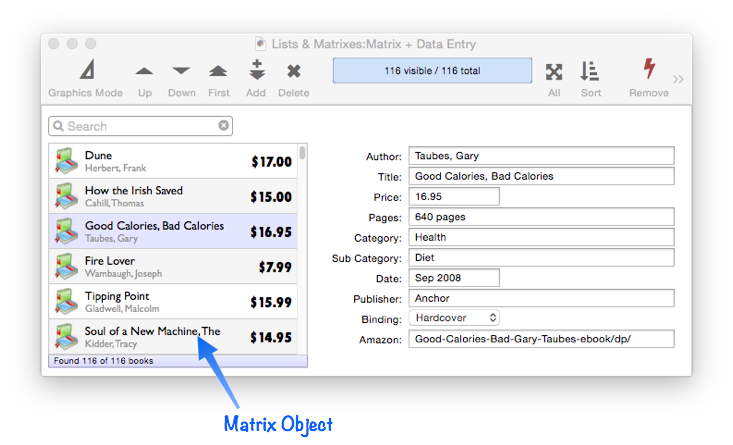
Task: Click the Fire Lover book icon
Action: pos(66,266)
